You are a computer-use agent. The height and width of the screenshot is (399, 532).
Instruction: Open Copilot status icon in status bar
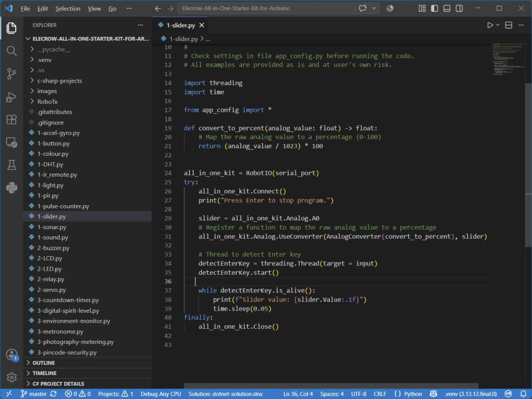[x=433, y=394]
